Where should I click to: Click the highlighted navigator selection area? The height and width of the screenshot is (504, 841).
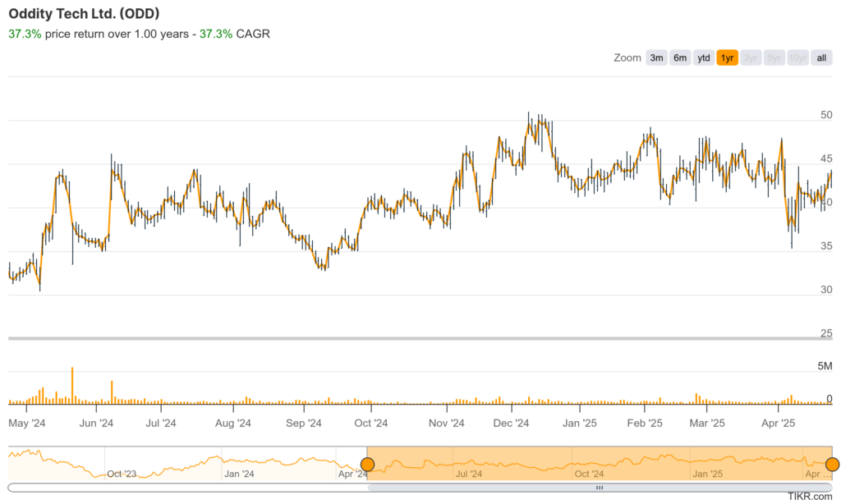click(600, 463)
